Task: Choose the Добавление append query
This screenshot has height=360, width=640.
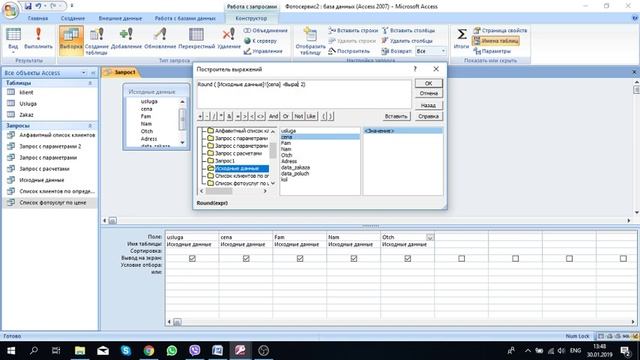Action: pos(126,39)
